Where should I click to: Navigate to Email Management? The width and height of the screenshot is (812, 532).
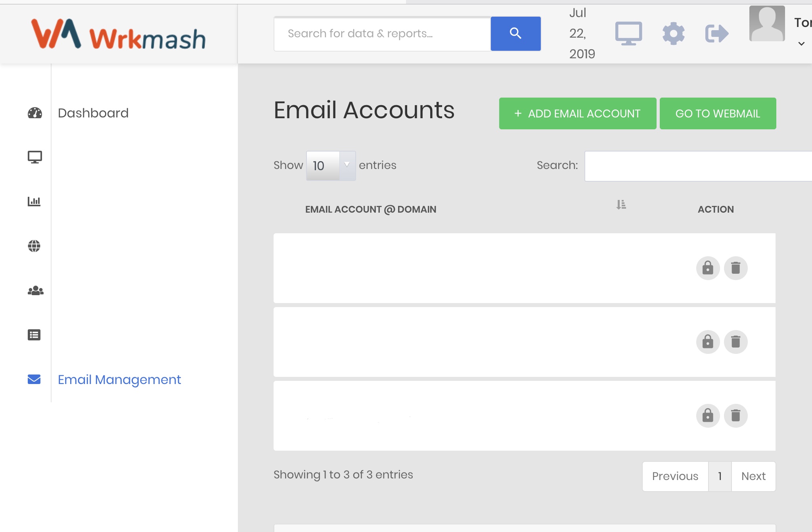pos(119,380)
